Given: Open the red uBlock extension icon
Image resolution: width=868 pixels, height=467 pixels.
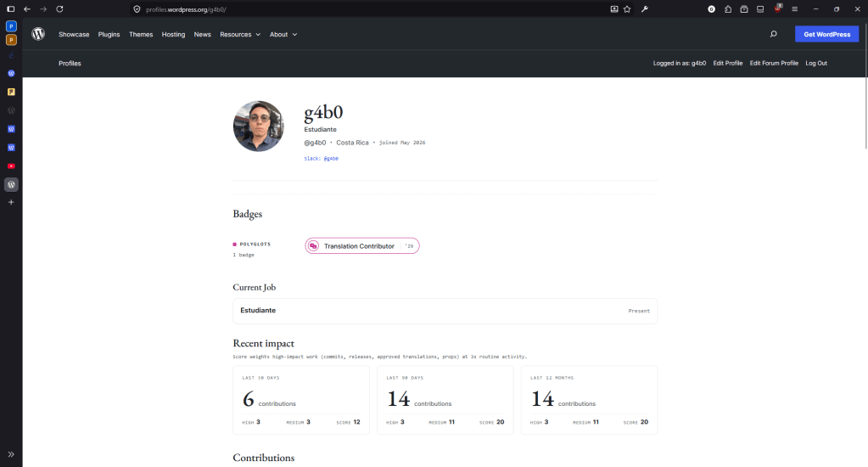Looking at the screenshot, I should click(x=778, y=8).
